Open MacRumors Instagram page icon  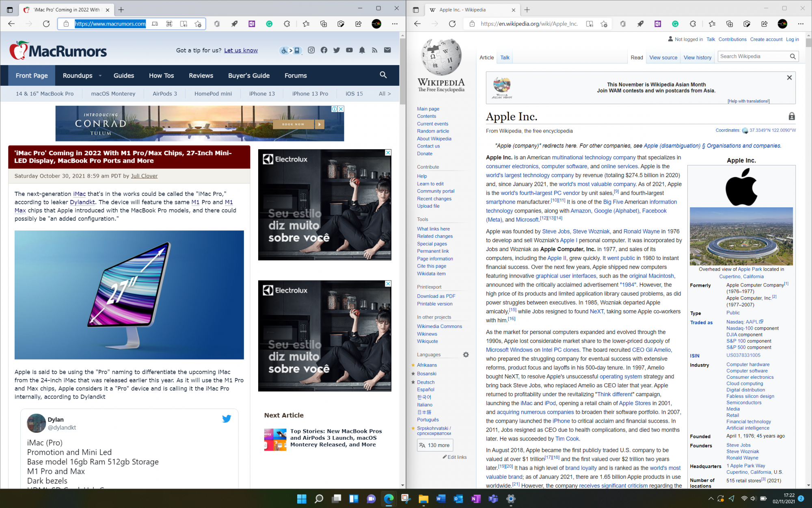[x=311, y=50]
